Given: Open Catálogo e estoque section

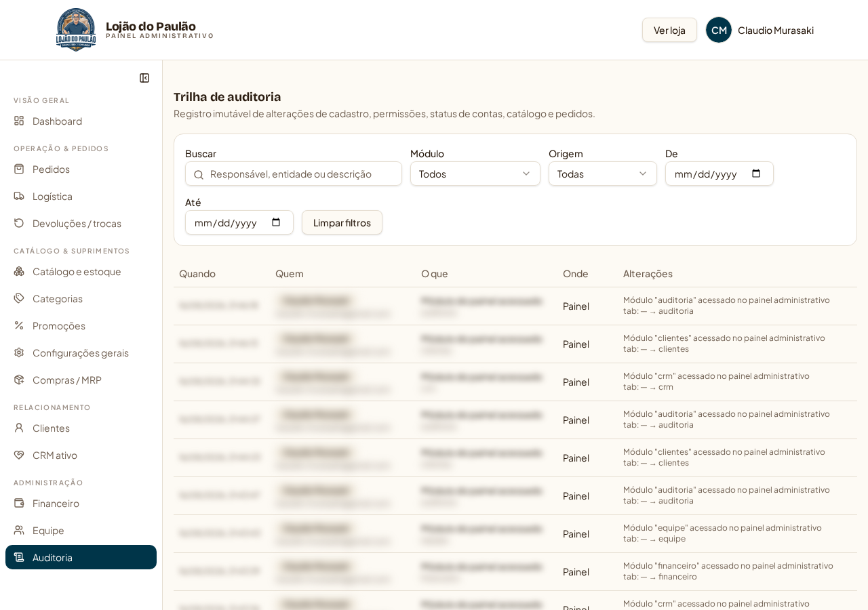Looking at the screenshot, I should (81, 271).
